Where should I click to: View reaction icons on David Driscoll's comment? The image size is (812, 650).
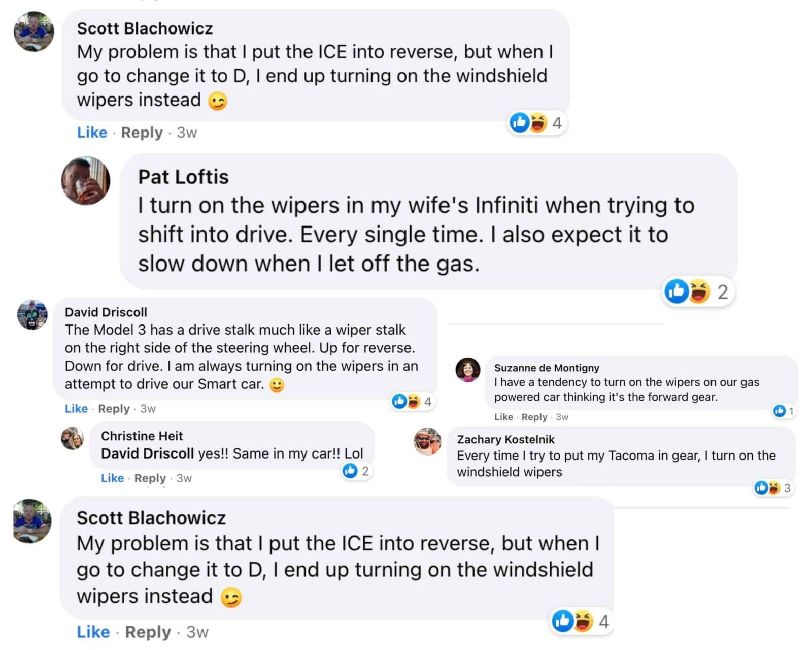click(x=406, y=402)
